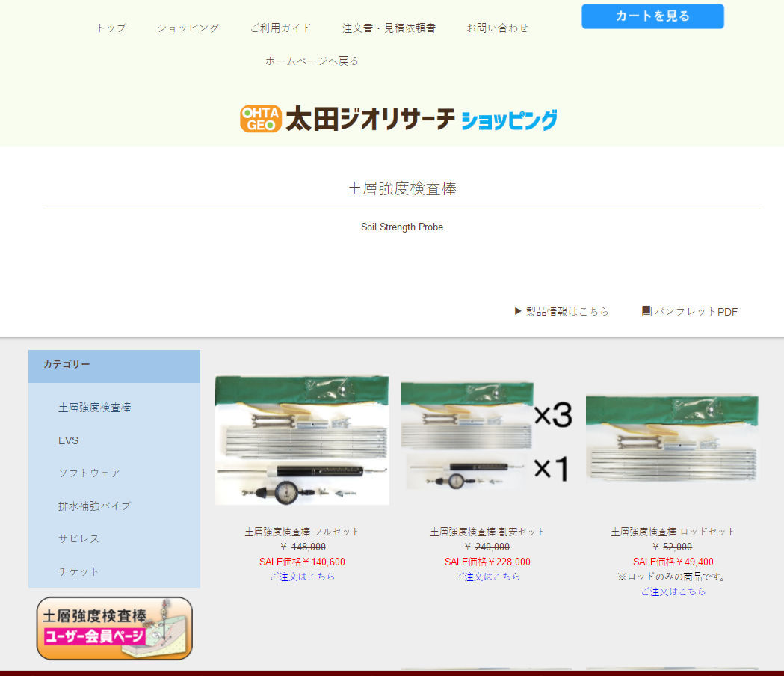Open the ユーザー会員ページ banner
This screenshot has height=676, width=784.
tap(114, 628)
